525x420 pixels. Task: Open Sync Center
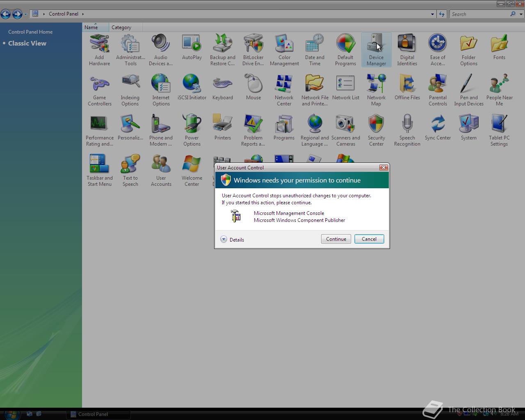[438, 128]
